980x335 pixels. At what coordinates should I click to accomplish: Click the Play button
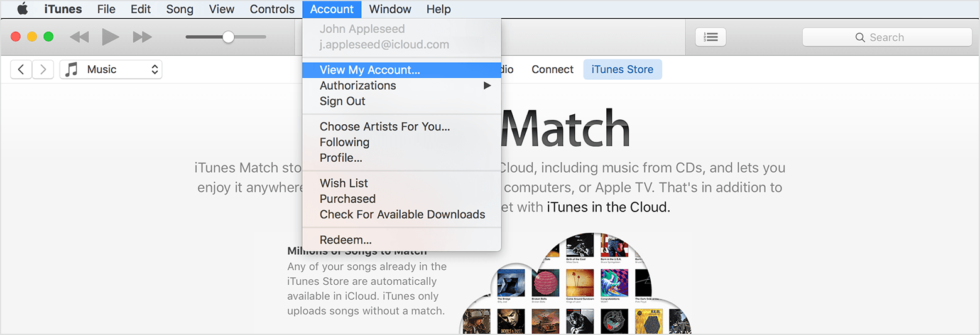(111, 37)
